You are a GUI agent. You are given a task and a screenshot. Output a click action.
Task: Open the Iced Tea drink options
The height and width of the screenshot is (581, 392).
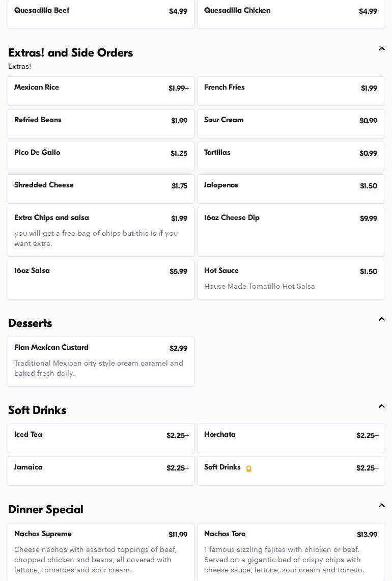click(101, 438)
